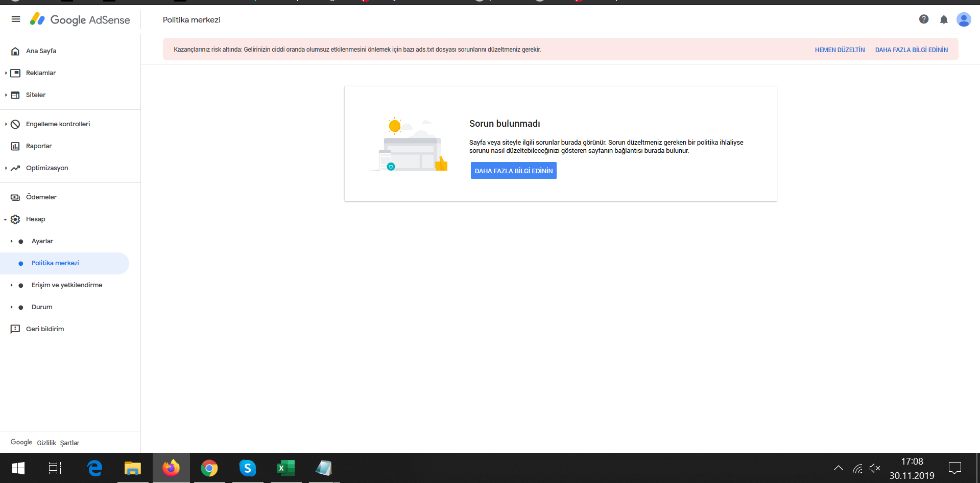Click the blue DAHA FAZLA BİLGİ EDİNİN button
Screen dimensions: 980x483
pos(514,171)
